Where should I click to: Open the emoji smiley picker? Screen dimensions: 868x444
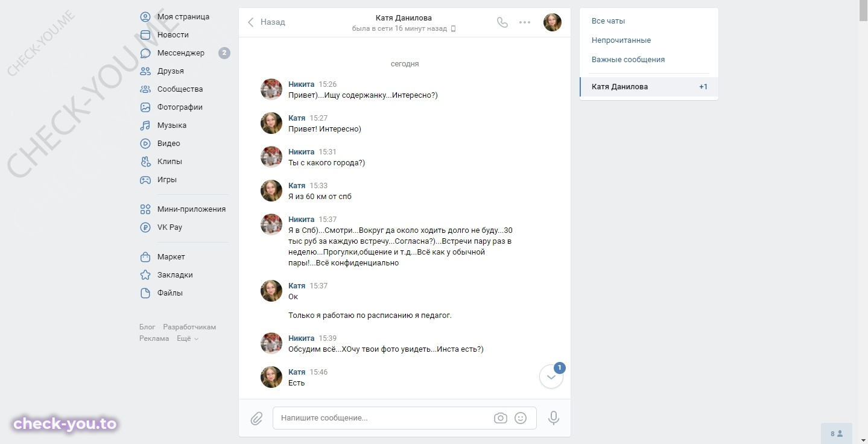pyautogui.click(x=521, y=418)
